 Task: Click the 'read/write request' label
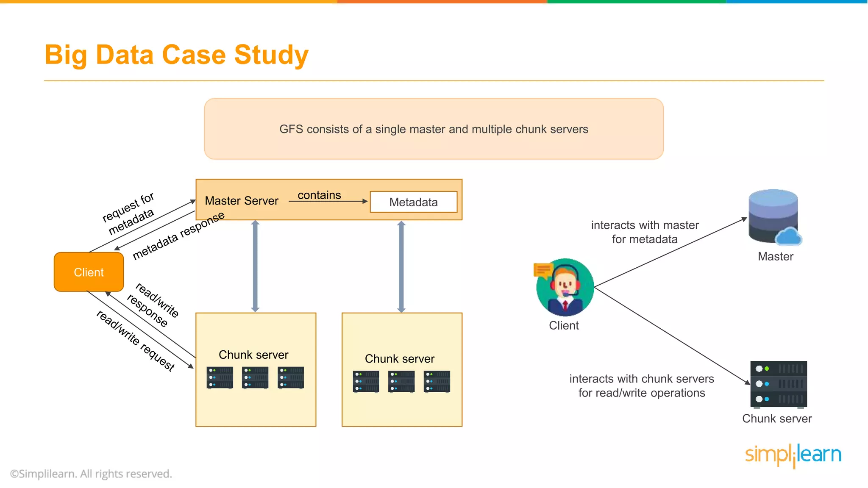(136, 341)
